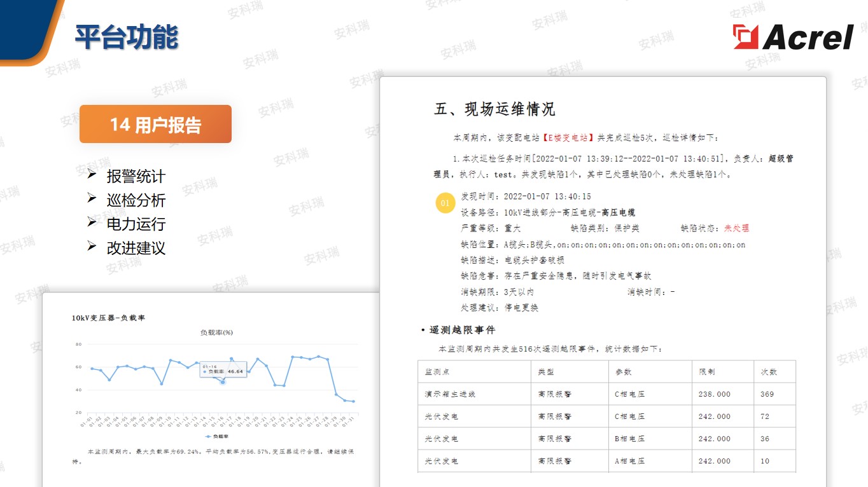Click the 次数 table column header
The height and width of the screenshot is (487, 868).
point(768,372)
